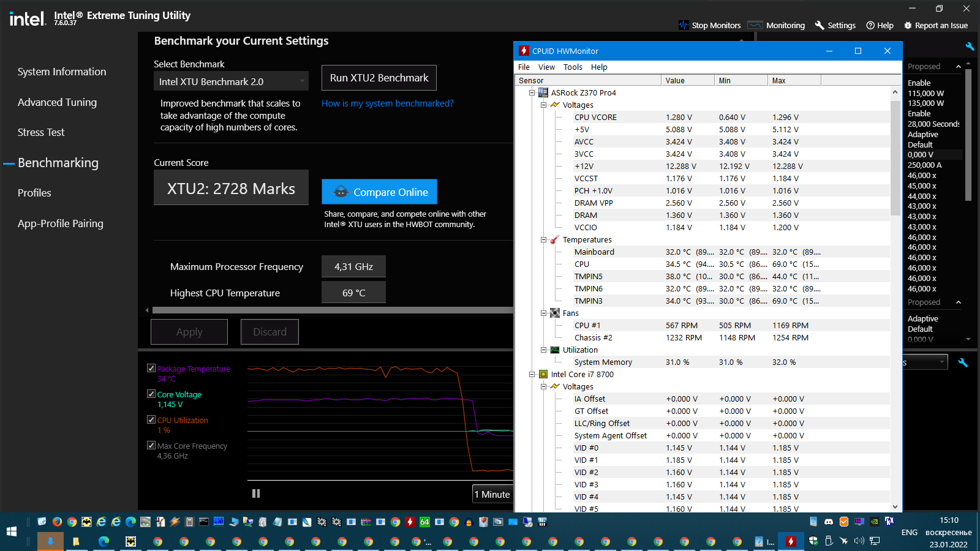Image resolution: width=980 pixels, height=551 pixels.
Task: Collapse the Intel Core i7 8700 node
Action: click(532, 374)
